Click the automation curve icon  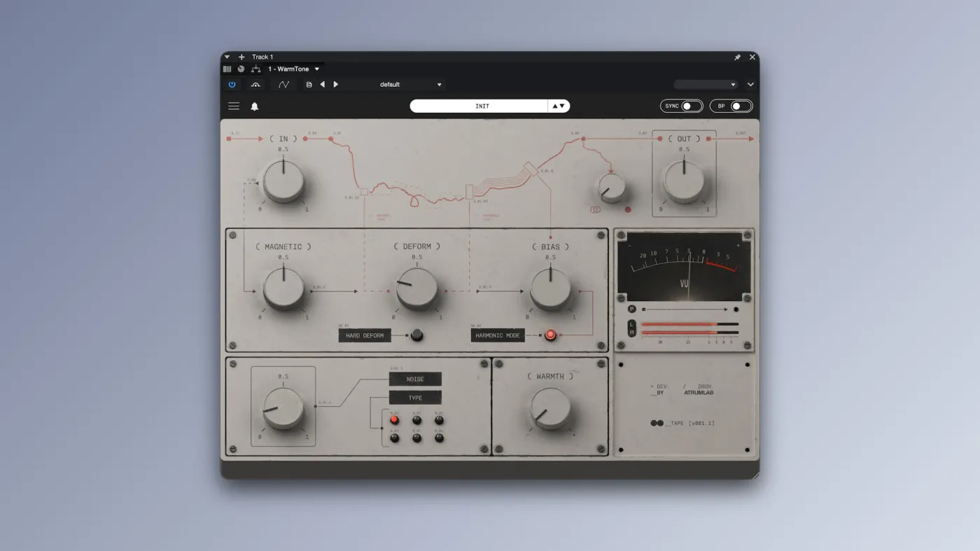[x=283, y=85]
